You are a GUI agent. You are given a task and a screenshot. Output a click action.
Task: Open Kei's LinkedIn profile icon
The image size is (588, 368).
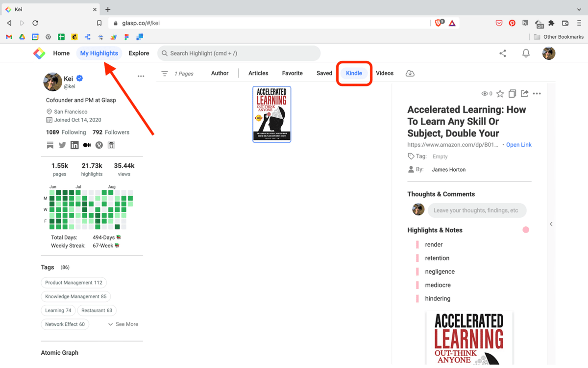click(x=74, y=145)
